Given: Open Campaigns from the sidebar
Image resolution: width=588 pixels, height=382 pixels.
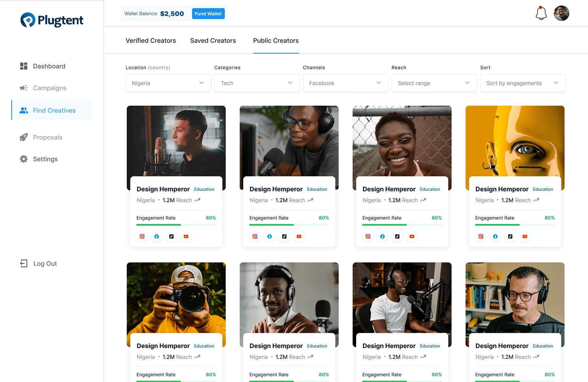Looking at the screenshot, I should [50, 88].
